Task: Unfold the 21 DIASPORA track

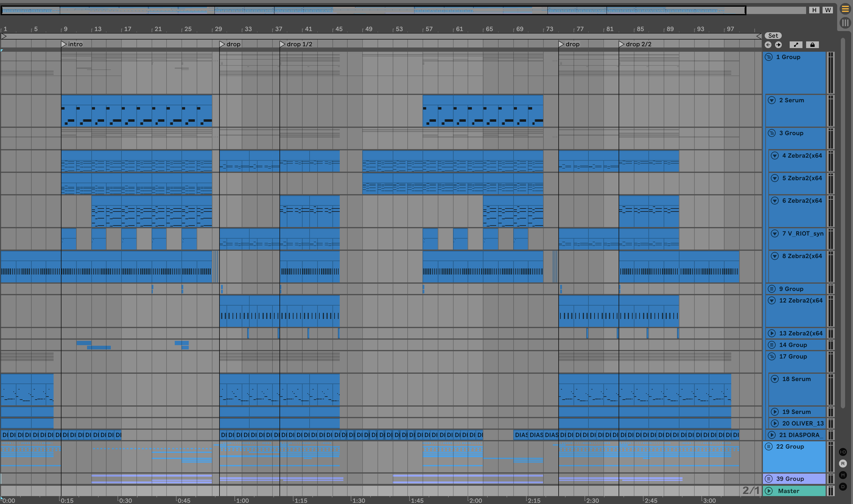Action: coord(772,435)
